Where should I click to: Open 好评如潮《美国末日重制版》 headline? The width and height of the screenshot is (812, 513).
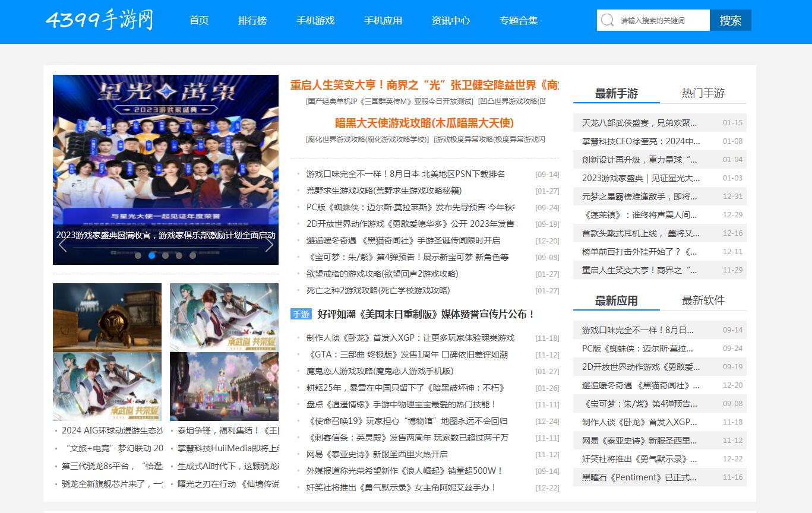426,314
